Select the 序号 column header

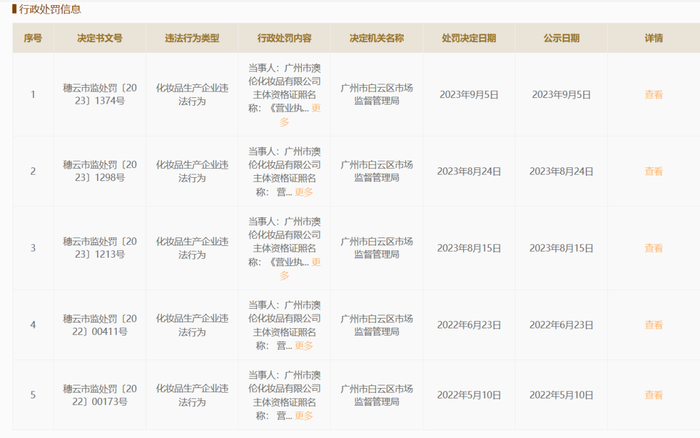point(33,38)
